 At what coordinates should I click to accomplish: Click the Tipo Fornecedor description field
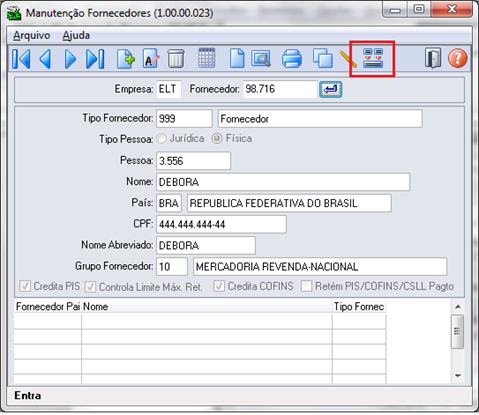coord(320,119)
